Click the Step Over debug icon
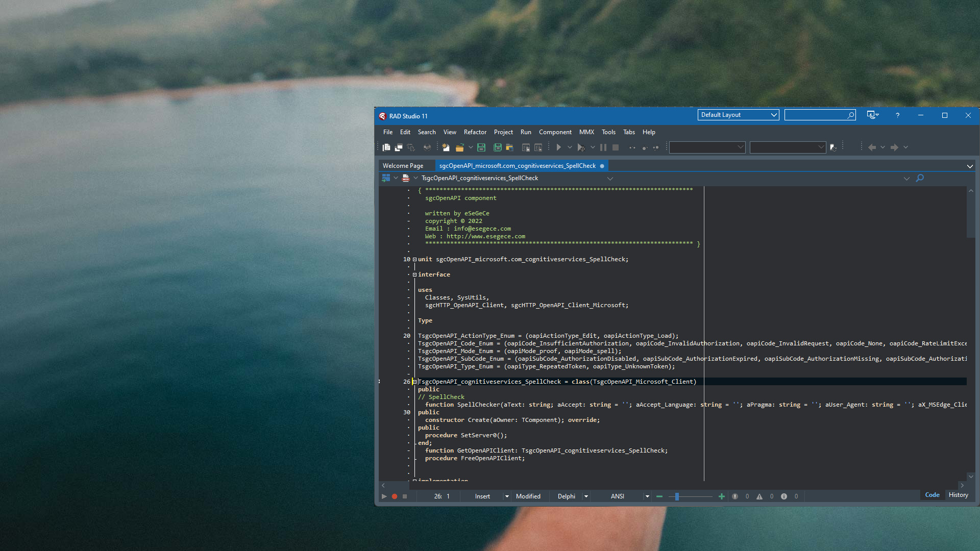Screen dimensions: 980x551 [645, 147]
